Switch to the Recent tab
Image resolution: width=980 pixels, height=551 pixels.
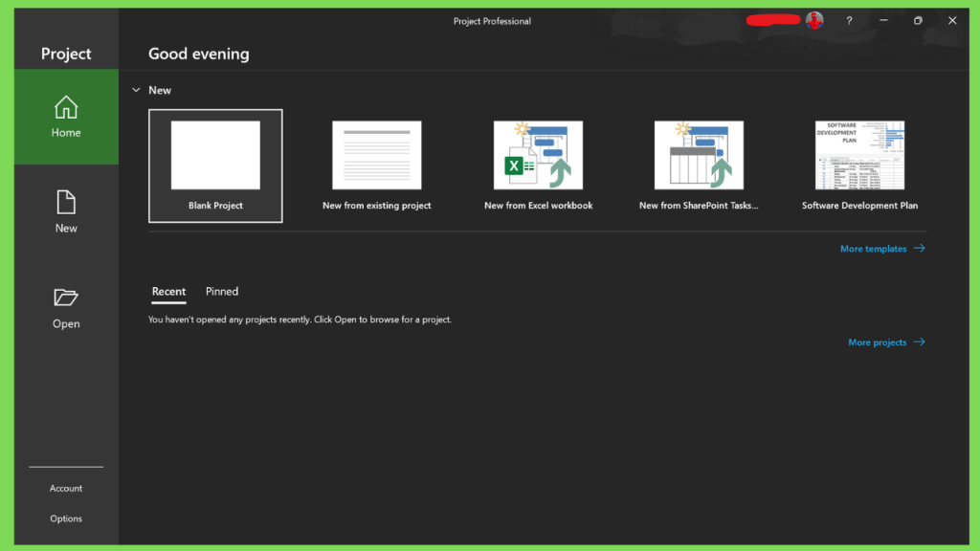point(168,292)
